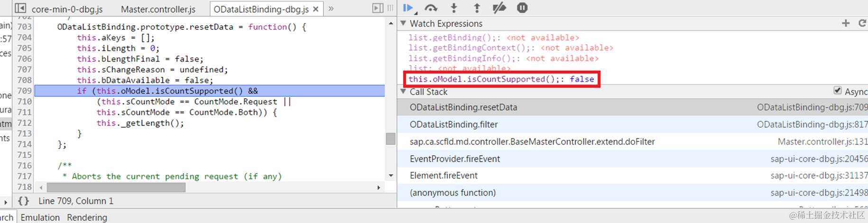Screen dimensions: 868x223
Task: Set breakpoint on line number 712
Action: [x=24, y=123]
